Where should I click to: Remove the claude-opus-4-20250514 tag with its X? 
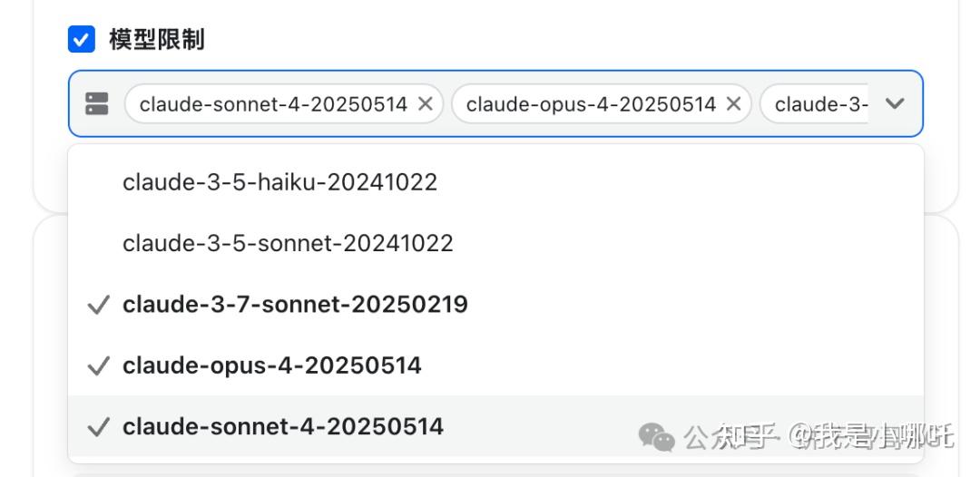733,104
